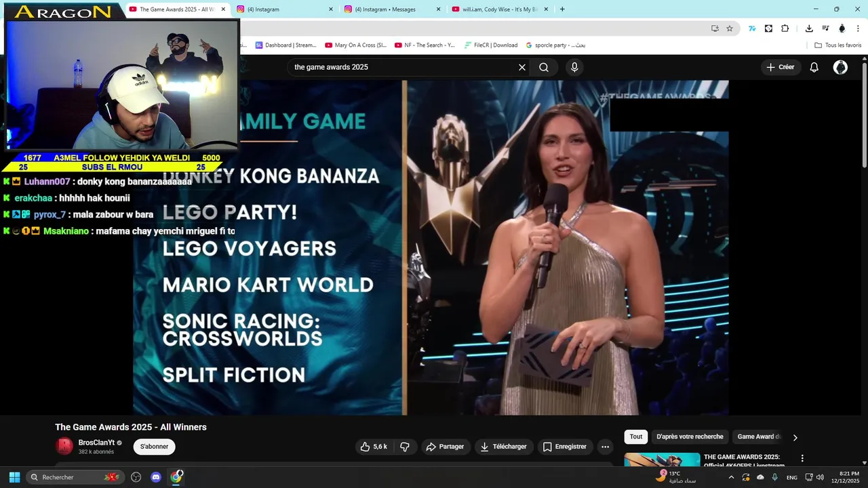Open 'Mary On A Cross' bookmark
This screenshot has height=488, width=868.
(355, 45)
